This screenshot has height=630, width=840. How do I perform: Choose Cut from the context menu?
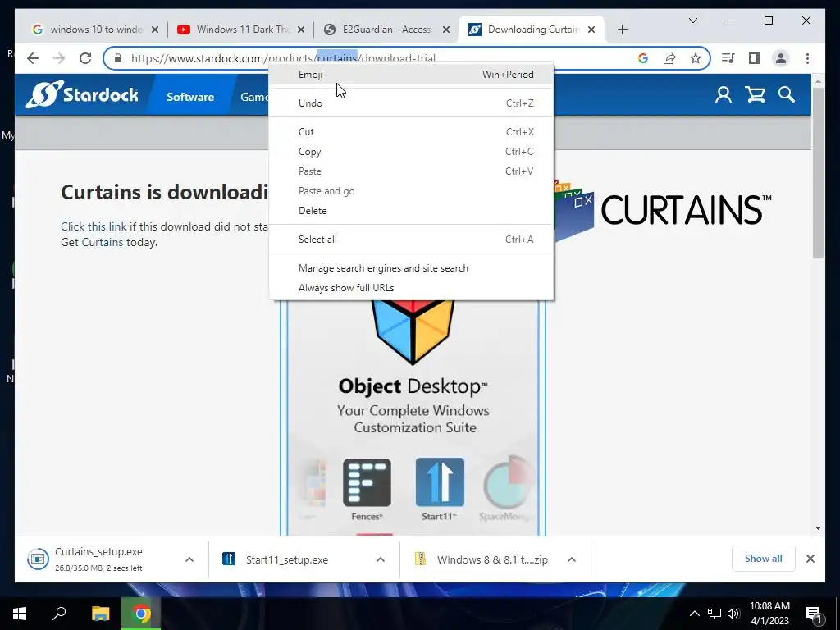pos(411,132)
